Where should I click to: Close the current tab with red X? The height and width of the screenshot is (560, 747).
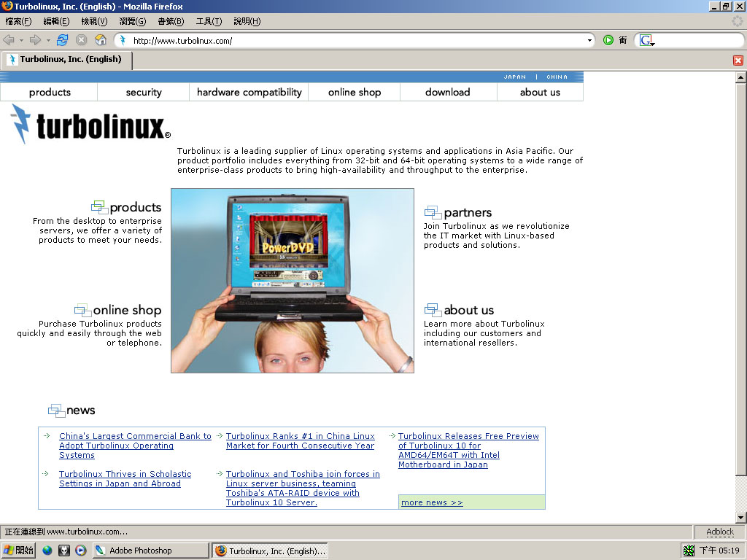click(x=738, y=61)
